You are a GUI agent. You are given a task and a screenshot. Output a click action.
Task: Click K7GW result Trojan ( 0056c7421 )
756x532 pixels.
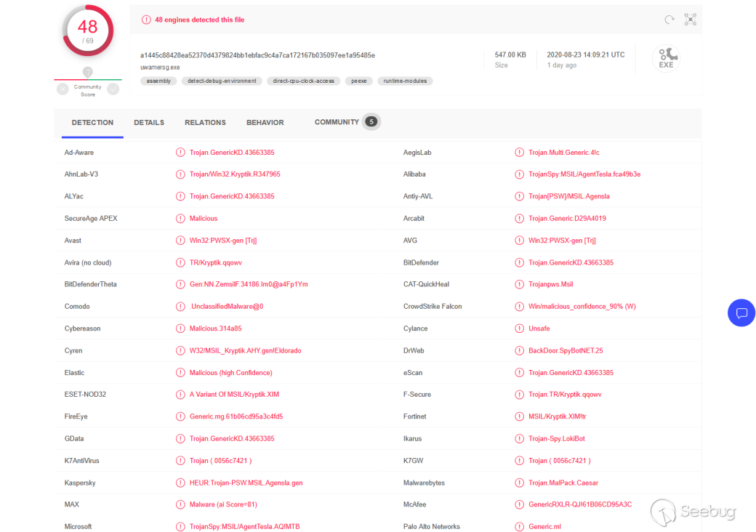(559, 461)
